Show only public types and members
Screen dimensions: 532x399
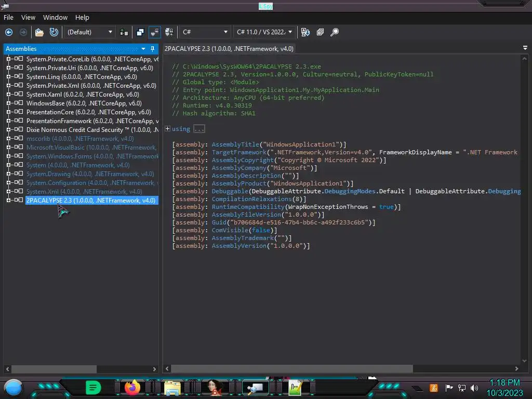tap(140, 32)
